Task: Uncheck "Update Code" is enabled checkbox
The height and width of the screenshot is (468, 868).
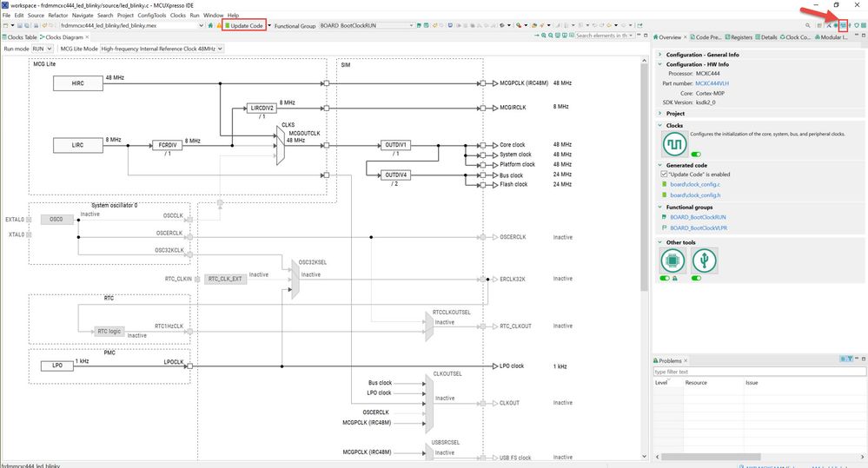Action: pyautogui.click(x=665, y=174)
